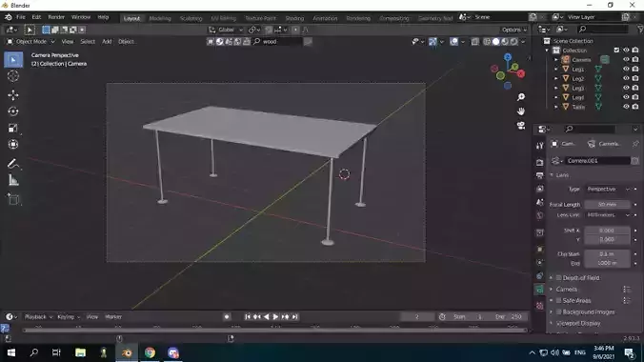The image size is (644, 362).
Task: Hide Table object in outliner
Action: tap(626, 107)
